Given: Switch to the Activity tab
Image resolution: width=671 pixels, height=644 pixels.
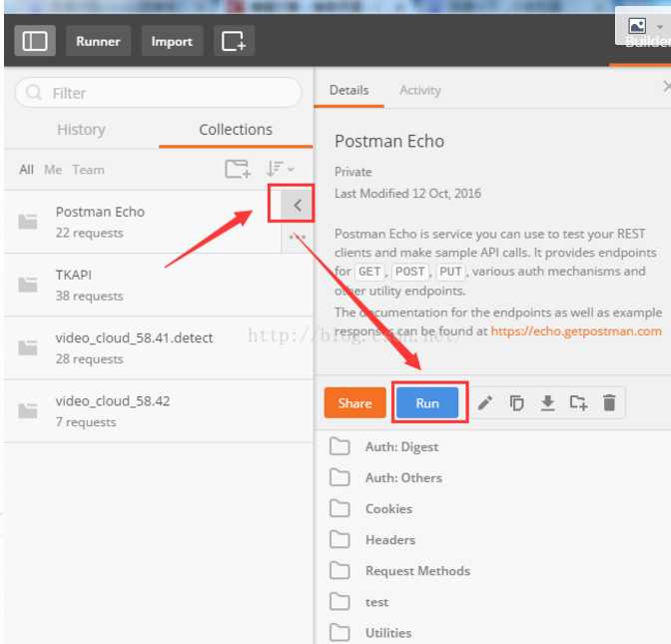Looking at the screenshot, I should [419, 90].
